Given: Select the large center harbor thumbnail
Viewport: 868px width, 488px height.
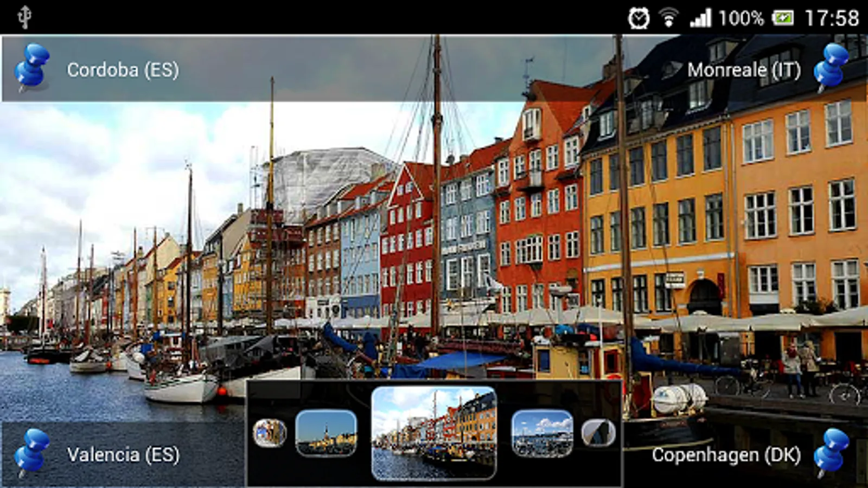Looking at the screenshot, I should [433, 433].
